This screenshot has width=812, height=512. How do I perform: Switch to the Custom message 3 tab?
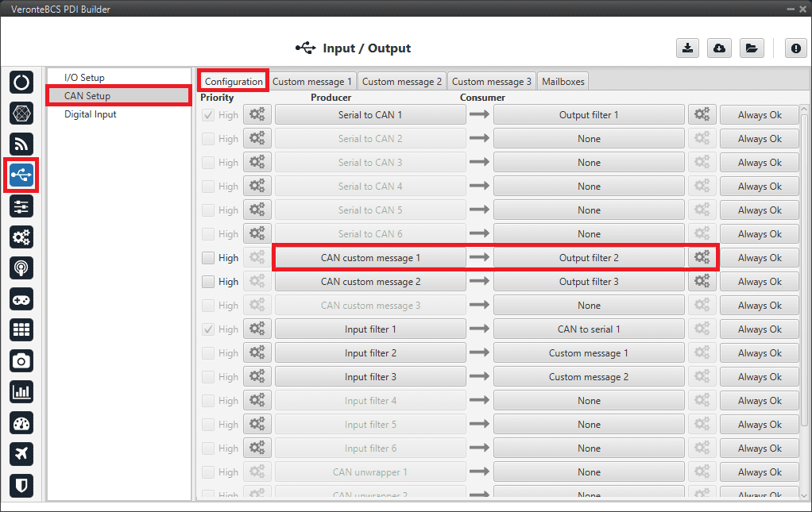492,81
